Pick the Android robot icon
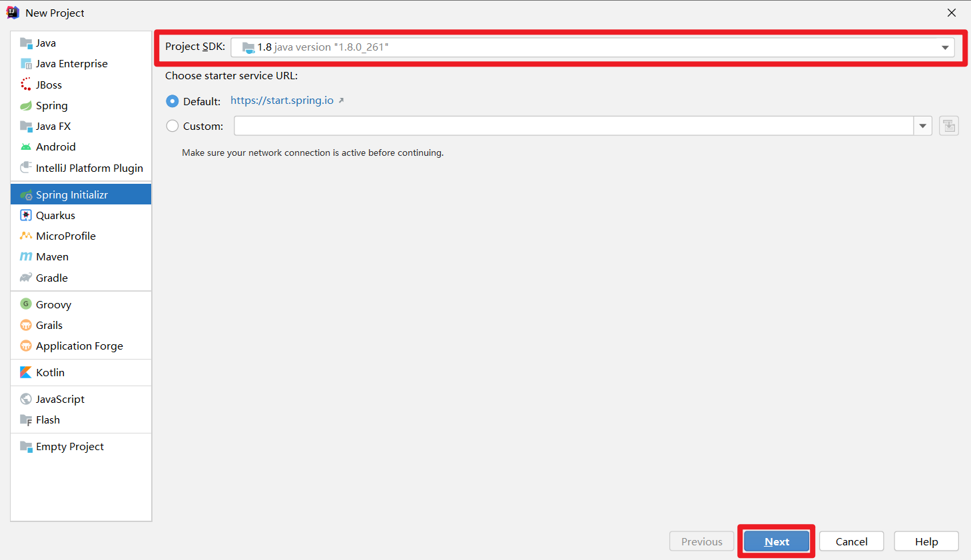This screenshot has height=560, width=971. coord(26,147)
